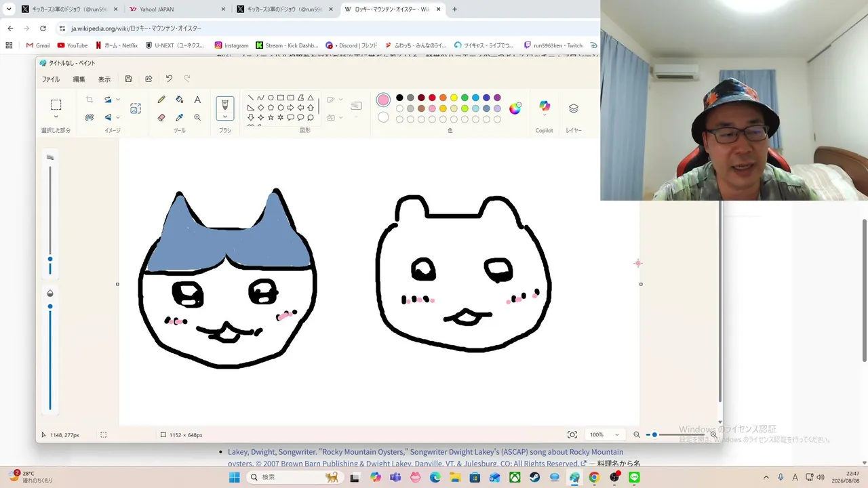Open the Layers panel
868x488 pixels.
(x=574, y=108)
